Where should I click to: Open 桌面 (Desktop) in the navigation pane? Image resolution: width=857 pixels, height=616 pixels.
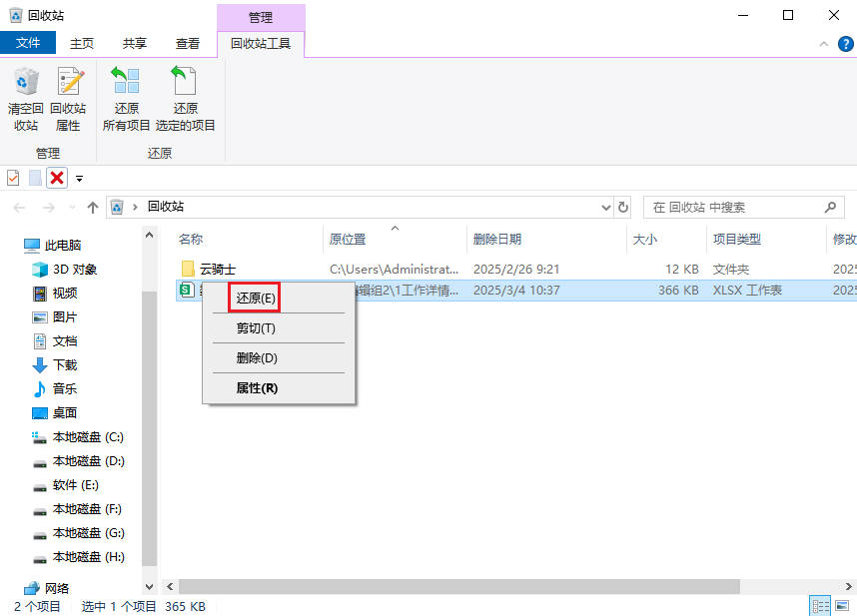55,413
